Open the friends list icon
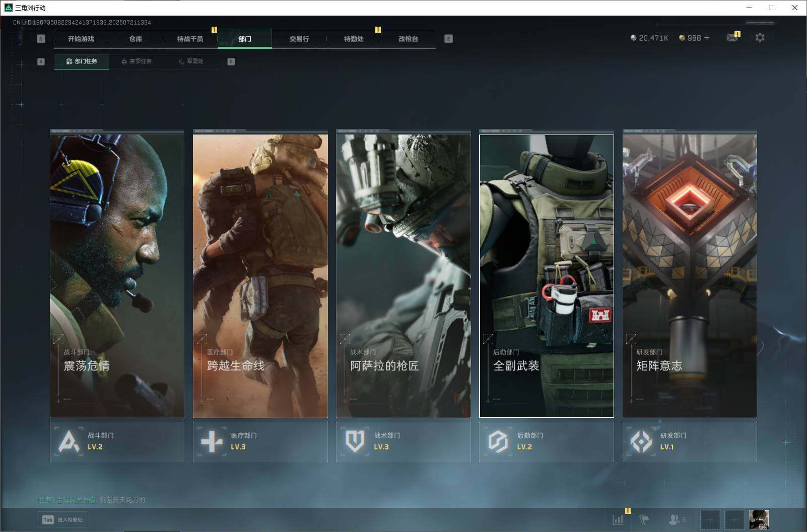Image resolution: width=807 pixels, height=532 pixels. coord(677,519)
